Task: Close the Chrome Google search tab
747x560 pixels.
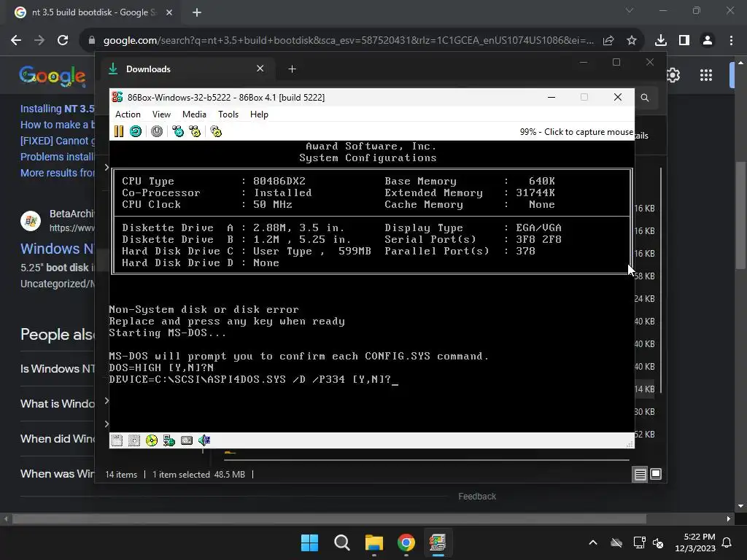Action: (x=169, y=12)
